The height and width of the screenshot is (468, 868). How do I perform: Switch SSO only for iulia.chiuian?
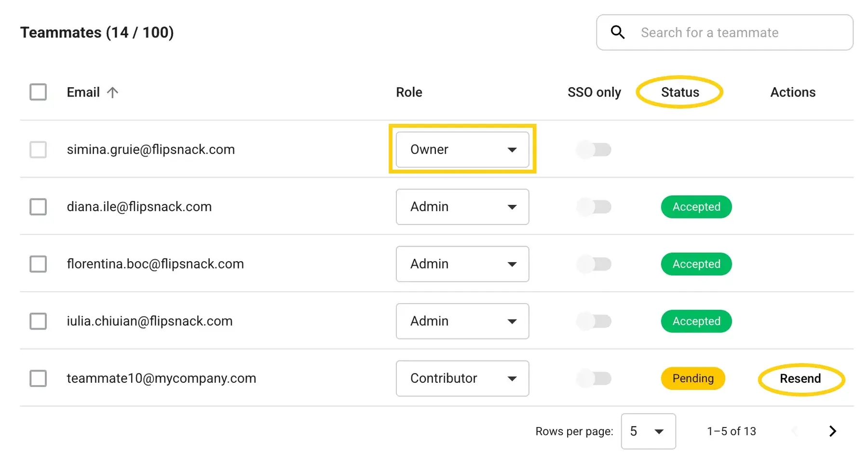click(594, 321)
